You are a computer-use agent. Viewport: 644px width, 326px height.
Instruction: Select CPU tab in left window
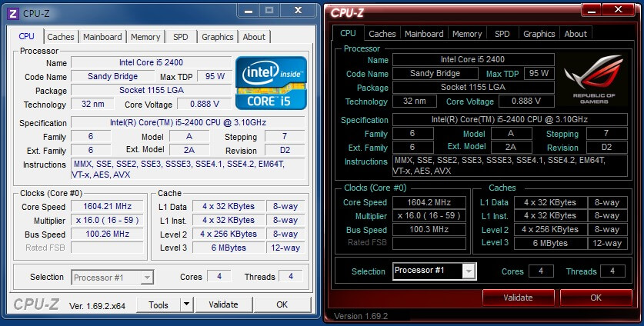click(26, 36)
